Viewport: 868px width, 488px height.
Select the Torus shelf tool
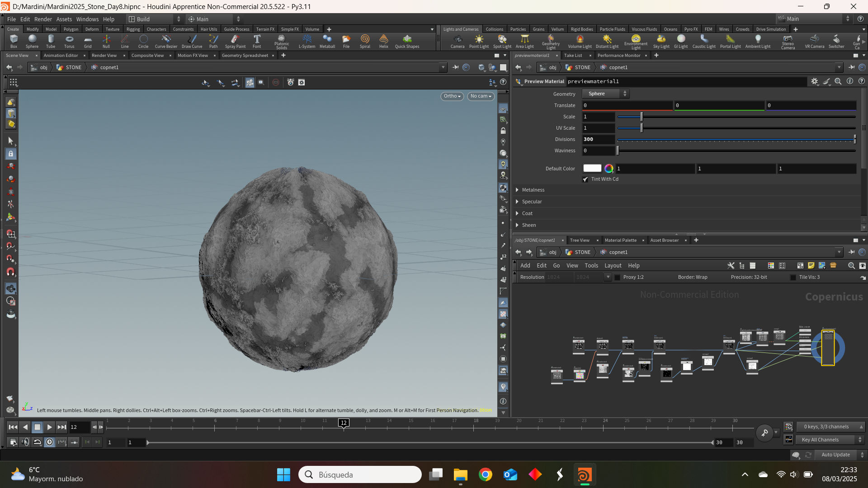69,42
